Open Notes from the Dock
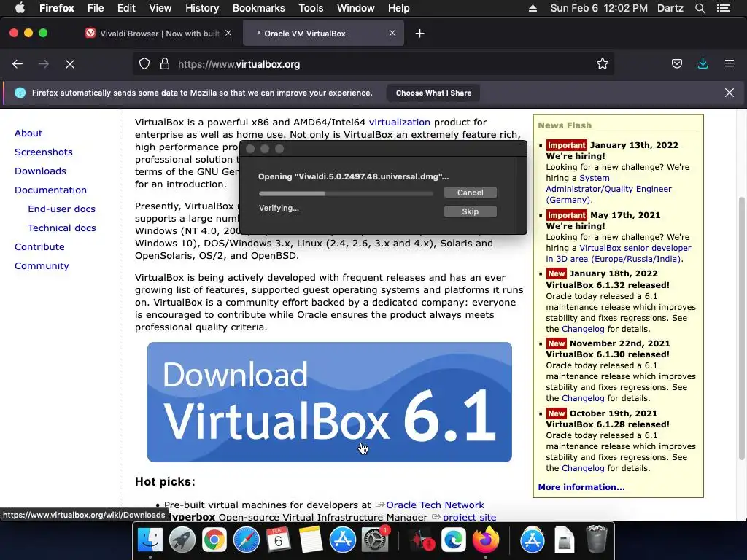 (311, 540)
